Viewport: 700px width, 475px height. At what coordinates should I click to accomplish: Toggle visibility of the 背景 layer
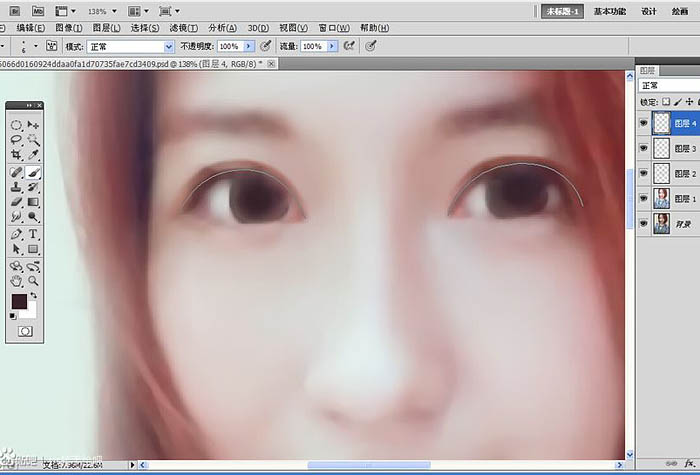tap(643, 223)
